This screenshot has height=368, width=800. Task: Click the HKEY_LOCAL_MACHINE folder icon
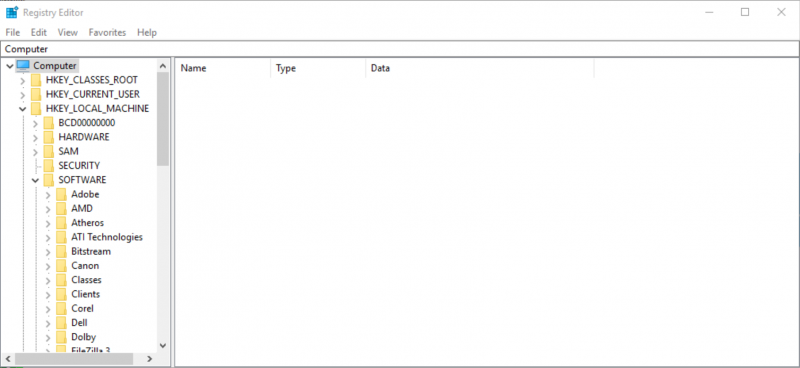pyautogui.click(x=36, y=109)
